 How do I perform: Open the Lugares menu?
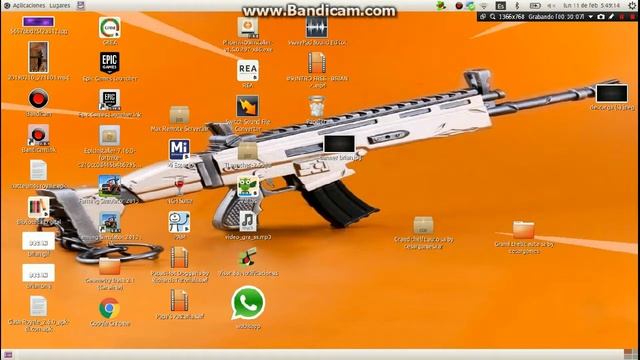click(x=60, y=6)
